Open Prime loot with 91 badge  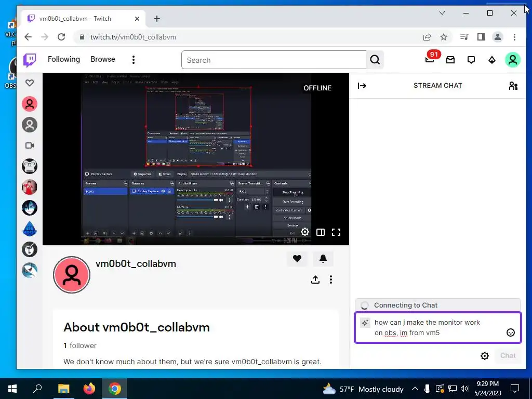point(430,60)
